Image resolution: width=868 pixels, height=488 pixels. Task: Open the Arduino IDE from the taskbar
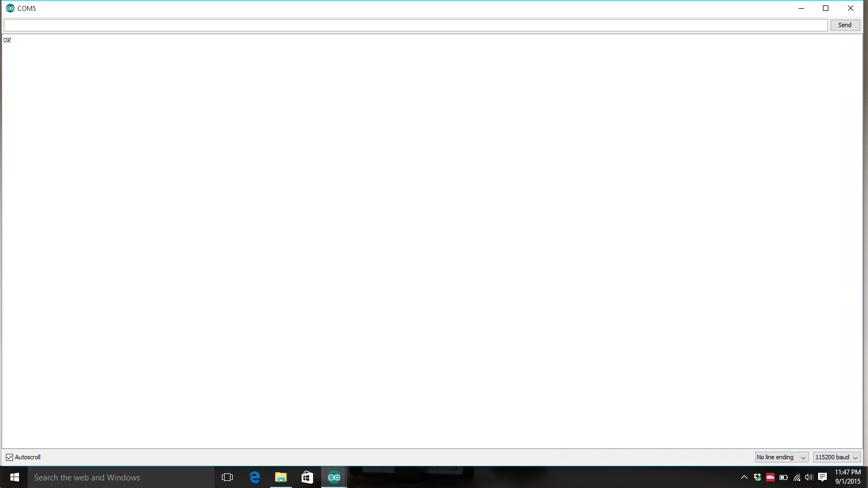click(x=333, y=477)
